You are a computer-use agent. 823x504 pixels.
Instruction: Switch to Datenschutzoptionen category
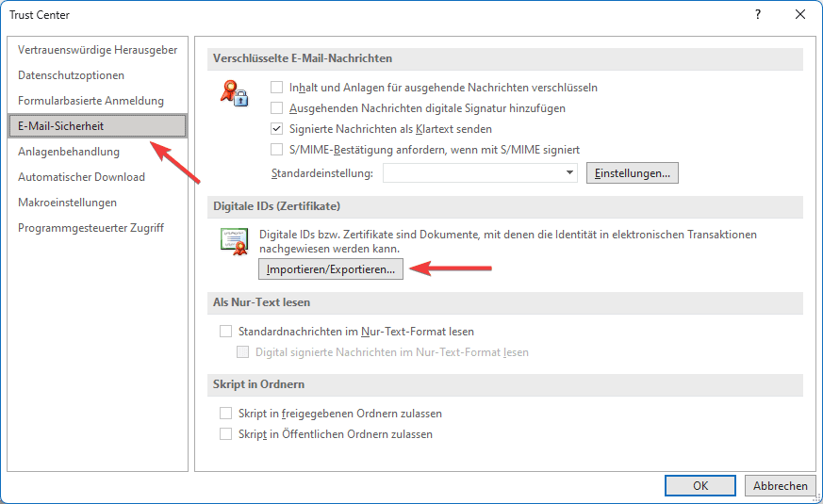pos(71,75)
